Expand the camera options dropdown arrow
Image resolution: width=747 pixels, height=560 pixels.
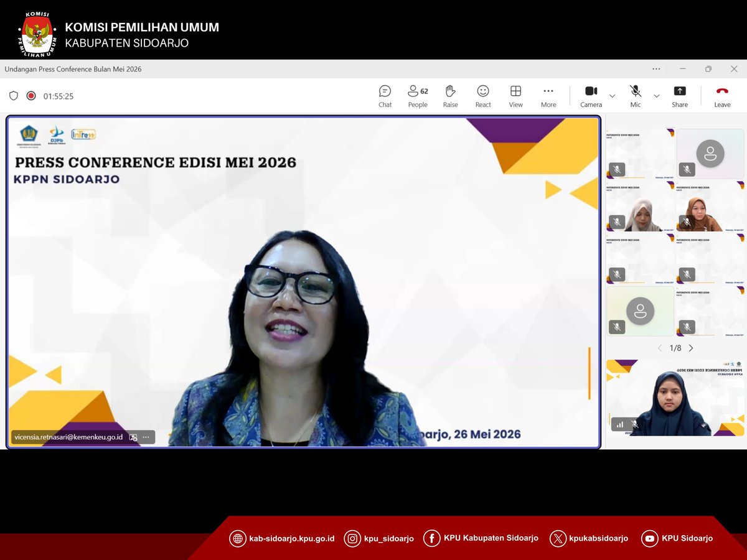612,96
